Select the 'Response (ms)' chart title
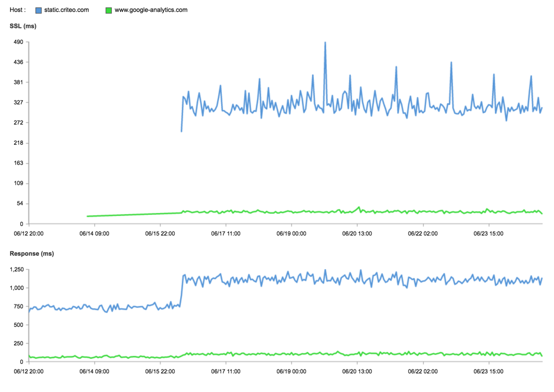The width and height of the screenshot is (554, 392). [32, 253]
